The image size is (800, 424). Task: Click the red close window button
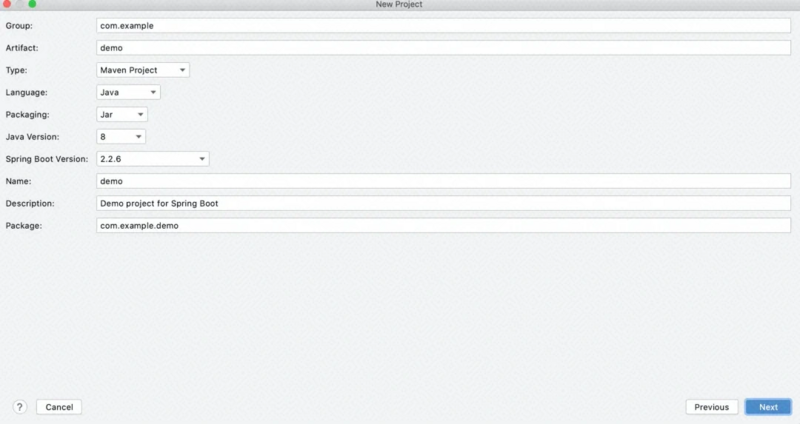7,4
